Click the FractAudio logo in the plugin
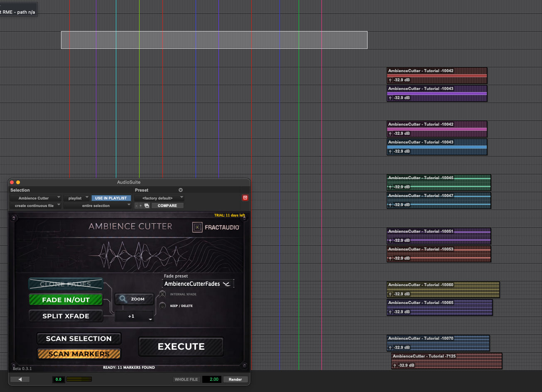Image resolution: width=542 pixels, height=392 pixels. point(216,227)
